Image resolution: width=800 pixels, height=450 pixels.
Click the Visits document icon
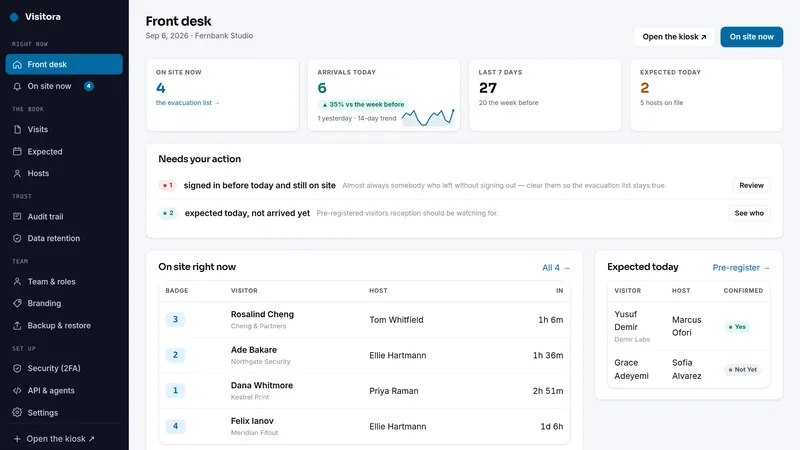click(17, 130)
